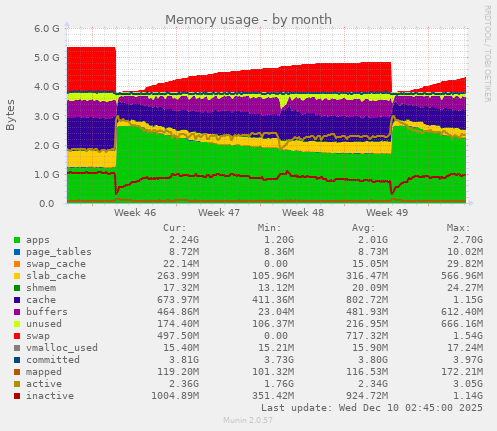
Task: Click the 'committed' legend label
Action: (x=53, y=360)
